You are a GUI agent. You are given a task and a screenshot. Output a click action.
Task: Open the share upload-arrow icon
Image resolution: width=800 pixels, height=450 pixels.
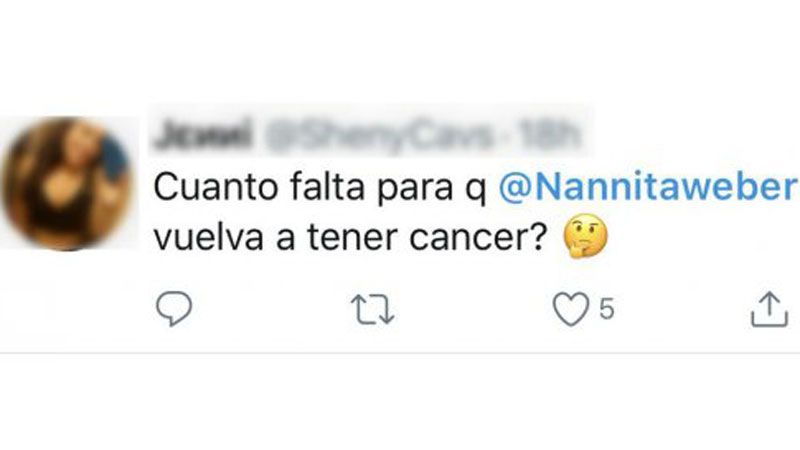pyautogui.click(x=769, y=309)
